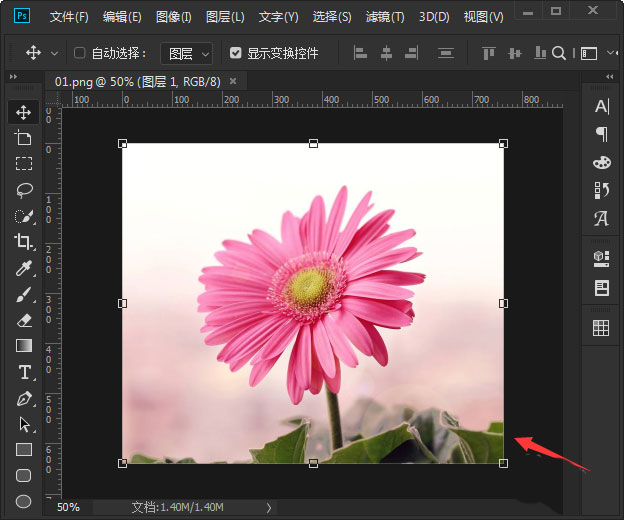Click align left edges icon

tap(360, 53)
